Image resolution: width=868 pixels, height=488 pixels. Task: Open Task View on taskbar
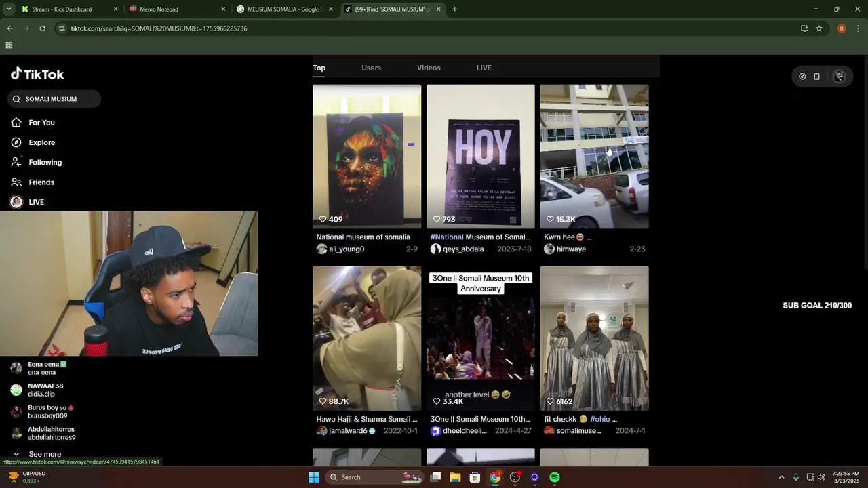pyautogui.click(x=435, y=477)
